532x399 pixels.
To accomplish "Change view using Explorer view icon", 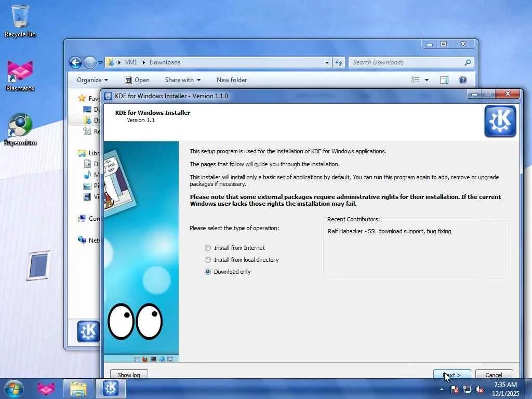I will (x=416, y=80).
